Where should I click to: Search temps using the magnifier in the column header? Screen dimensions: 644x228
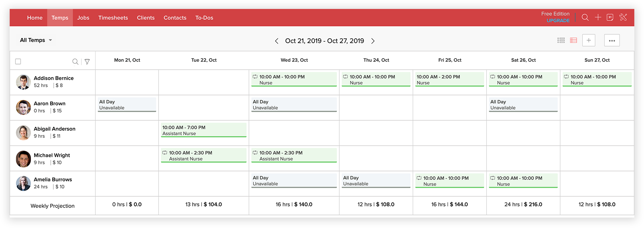[x=75, y=61]
